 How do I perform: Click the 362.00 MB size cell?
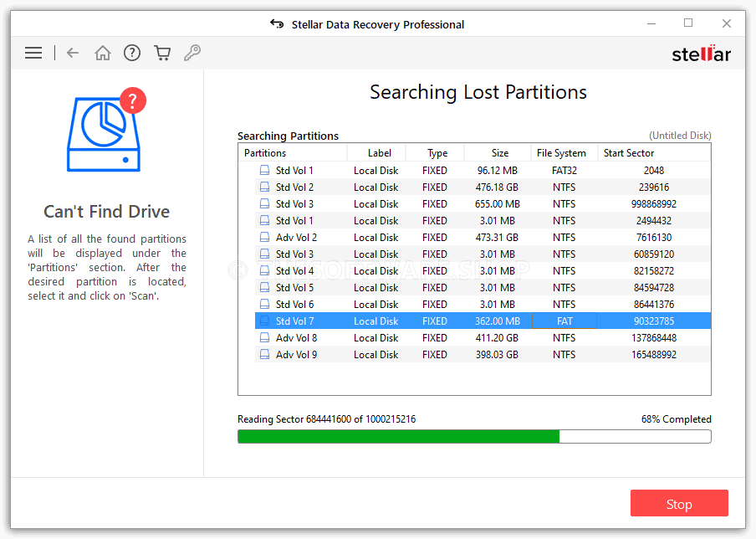coord(497,321)
